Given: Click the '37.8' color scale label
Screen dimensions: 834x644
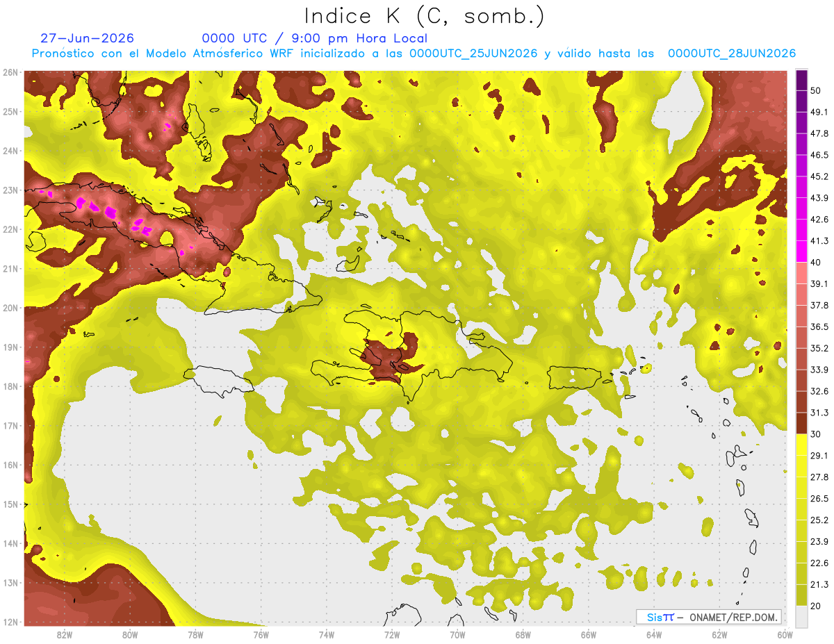Looking at the screenshot, I should 819,305.
